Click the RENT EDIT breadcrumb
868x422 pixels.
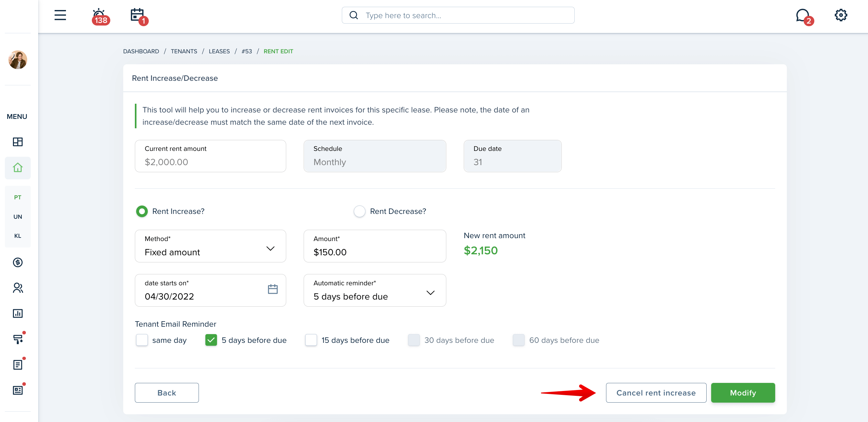[278, 51]
